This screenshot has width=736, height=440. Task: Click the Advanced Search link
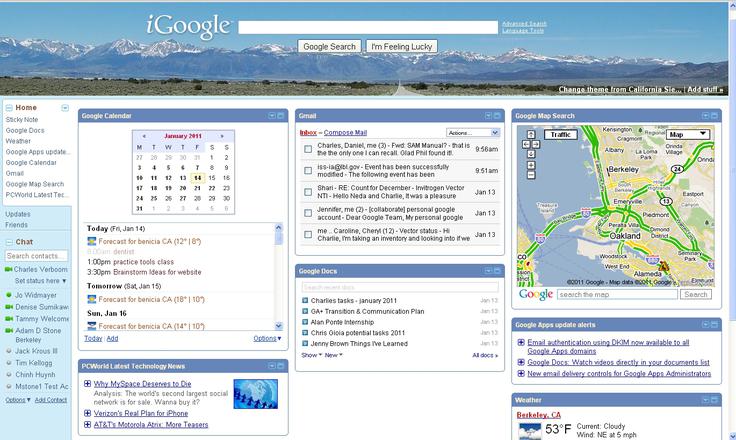pyautogui.click(x=524, y=23)
